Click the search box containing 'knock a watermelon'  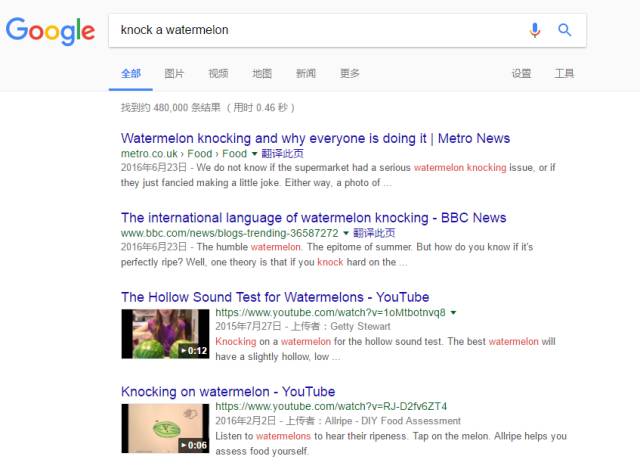tap(347, 30)
